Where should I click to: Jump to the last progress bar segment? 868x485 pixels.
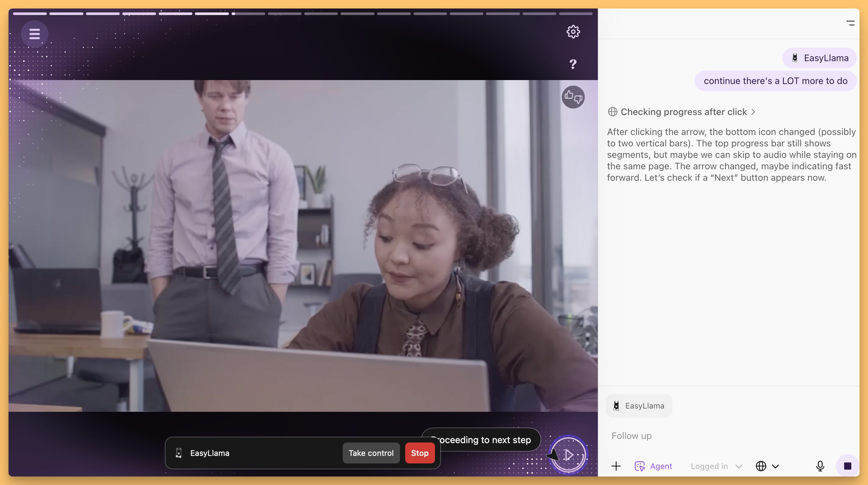[x=576, y=14]
